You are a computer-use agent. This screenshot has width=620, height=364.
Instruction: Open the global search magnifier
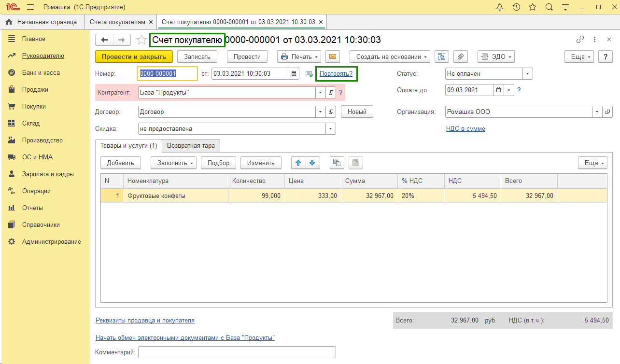[x=549, y=7]
